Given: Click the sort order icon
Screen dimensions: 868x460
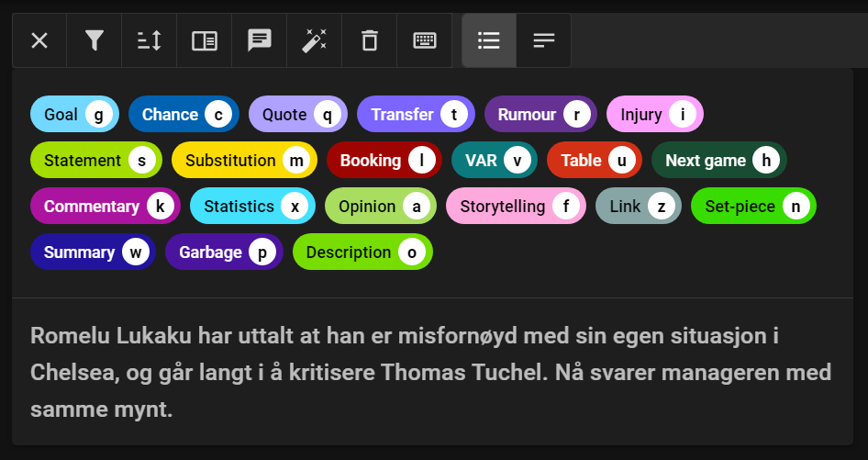Looking at the screenshot, I should point(149,40).
